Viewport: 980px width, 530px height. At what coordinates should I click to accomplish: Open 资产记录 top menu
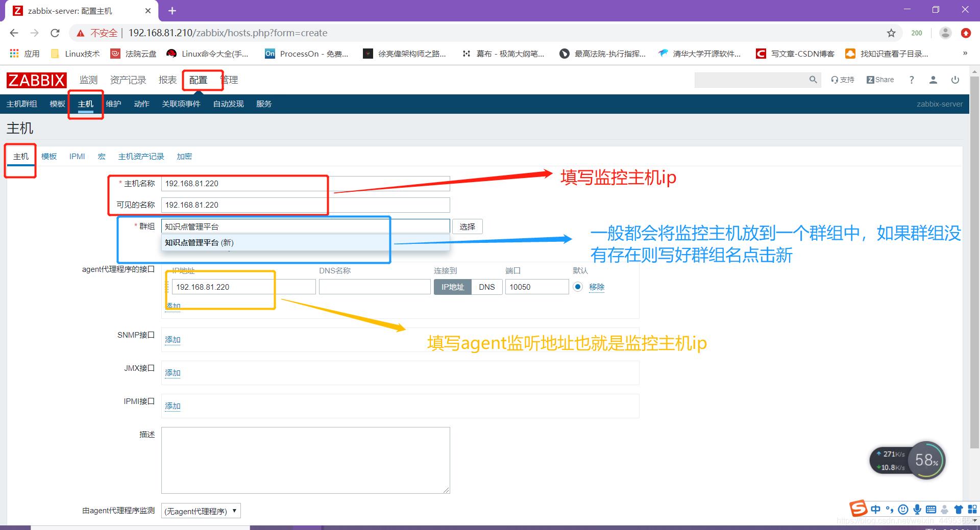click(128, 80)
